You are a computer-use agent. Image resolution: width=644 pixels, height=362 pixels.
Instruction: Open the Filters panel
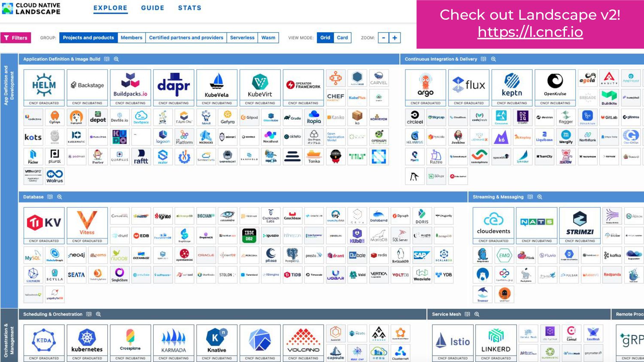pyautogui.click(x=16, y=38)
